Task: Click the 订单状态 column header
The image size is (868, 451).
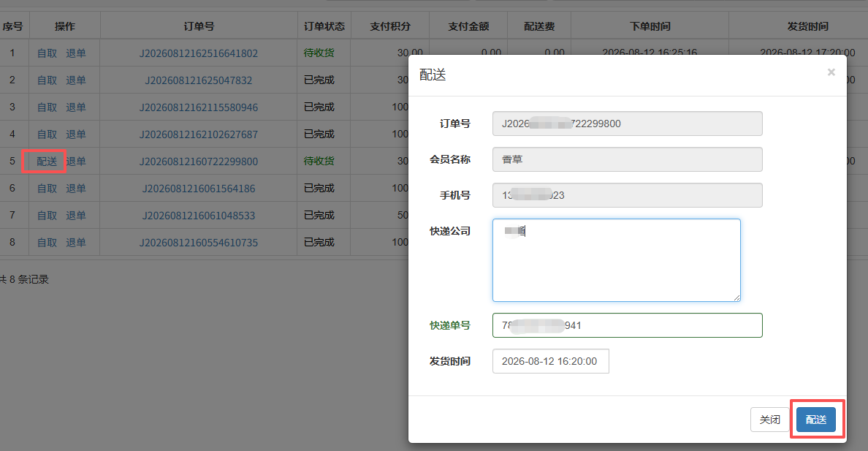Action: (x=324, y=26)
